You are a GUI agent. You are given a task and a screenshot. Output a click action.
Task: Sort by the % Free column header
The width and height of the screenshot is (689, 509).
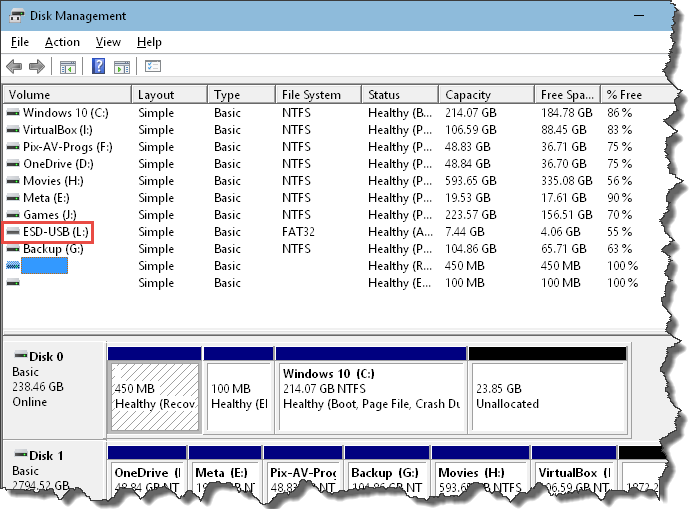click(637, 95)
